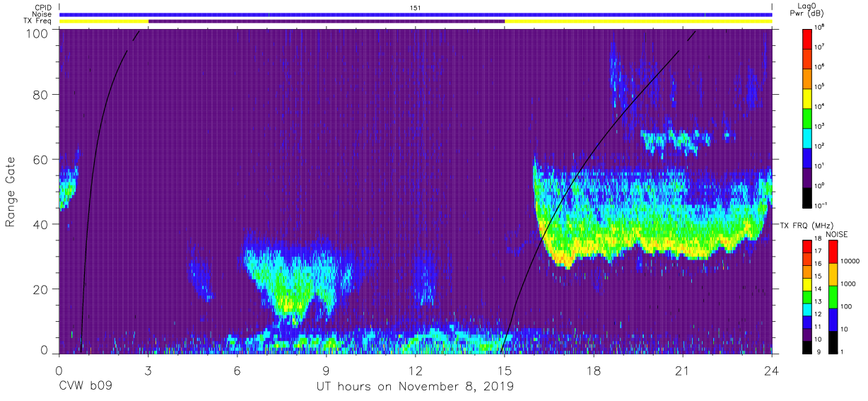This screenshot has width=868, height=401.
Task: Click x-axis tick label '9' under the plot
Action: point(327,370)
